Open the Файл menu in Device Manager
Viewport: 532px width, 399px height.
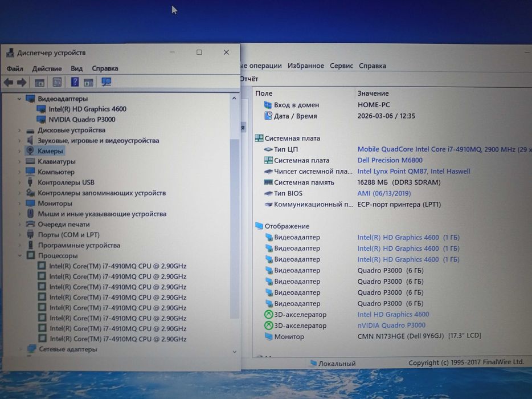(15, 68)
